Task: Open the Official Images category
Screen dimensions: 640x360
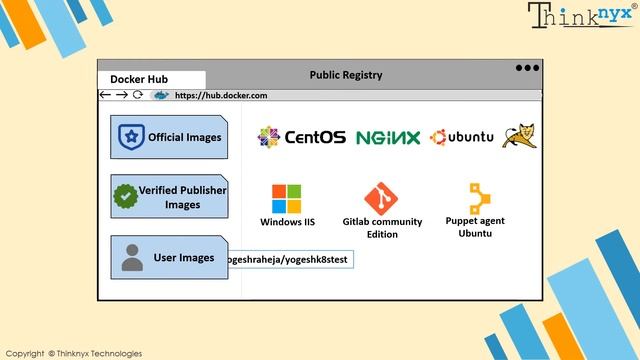Action: [x=169, y=137]
